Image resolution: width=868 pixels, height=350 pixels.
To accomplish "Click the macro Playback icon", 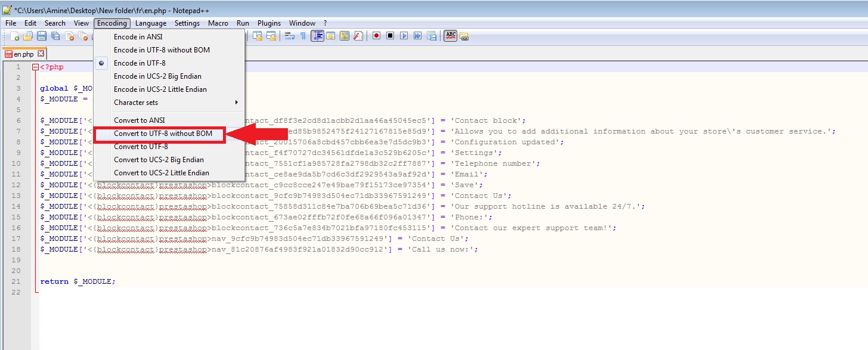I will (404, 36).
